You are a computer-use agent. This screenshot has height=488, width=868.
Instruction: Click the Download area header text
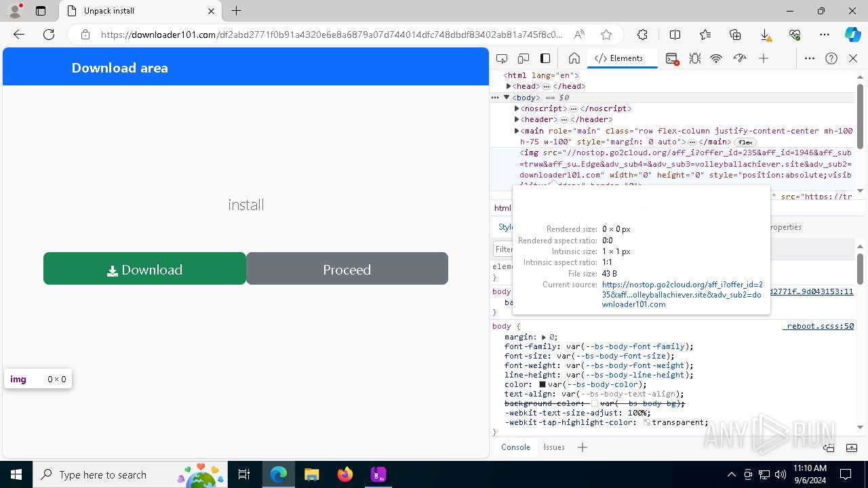coord(120,68)
